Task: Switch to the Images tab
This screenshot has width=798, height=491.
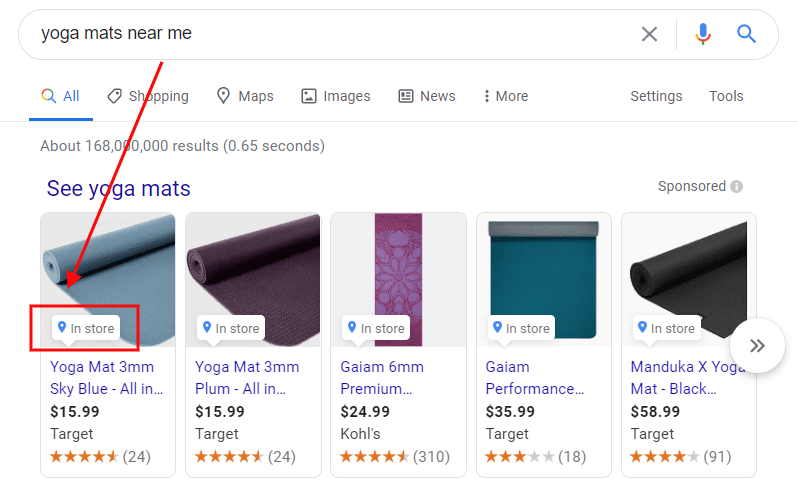Action: coord(336,96)
